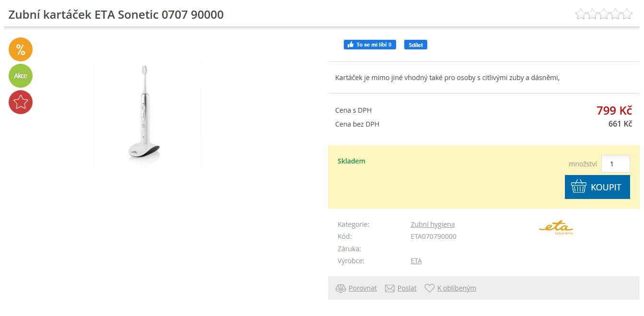
Task: Rate product with fifth star
Action: click(x=627, y=14)
